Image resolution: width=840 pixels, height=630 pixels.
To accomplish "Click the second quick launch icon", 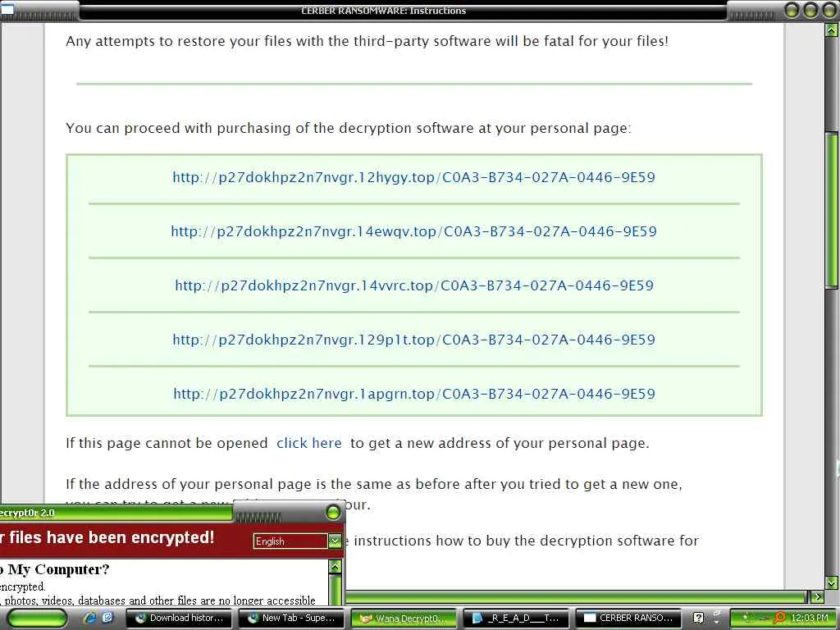I will pos(107,618).
